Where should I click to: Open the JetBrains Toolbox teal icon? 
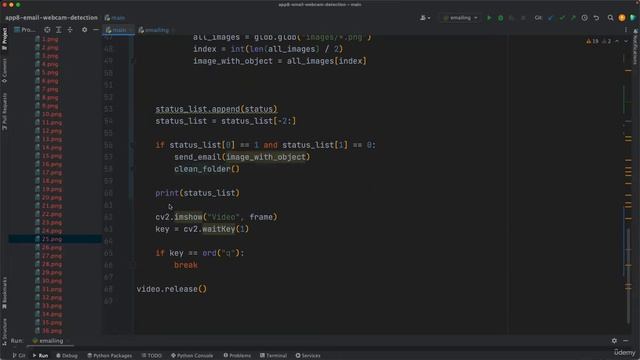[x=633, y=18]
